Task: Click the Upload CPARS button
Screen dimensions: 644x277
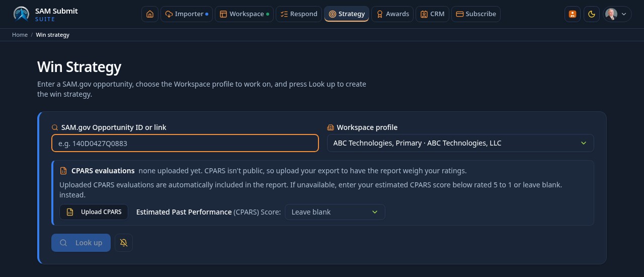Action: point(94,212)
